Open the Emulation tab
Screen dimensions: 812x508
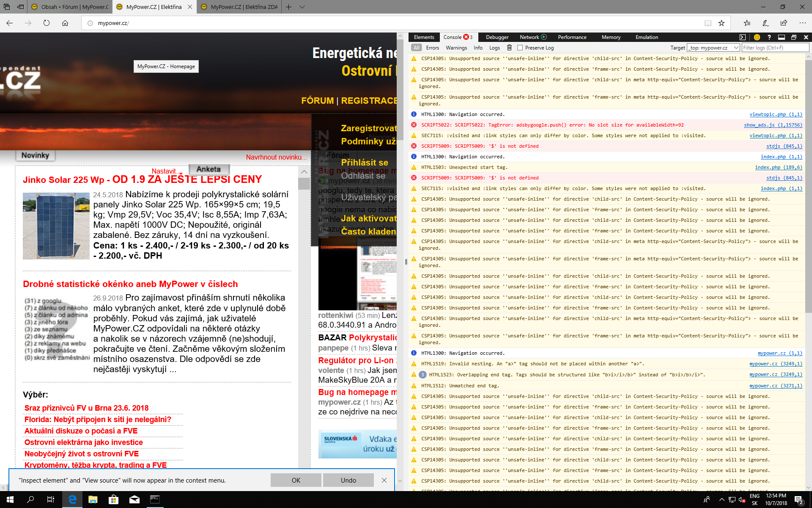[x=647, y=37]
